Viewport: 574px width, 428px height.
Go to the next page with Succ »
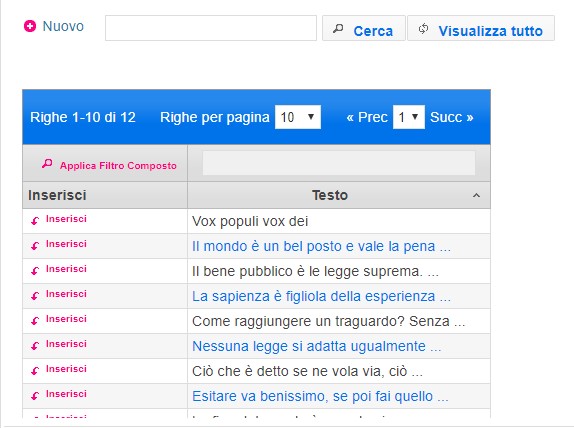click(452, 117)
